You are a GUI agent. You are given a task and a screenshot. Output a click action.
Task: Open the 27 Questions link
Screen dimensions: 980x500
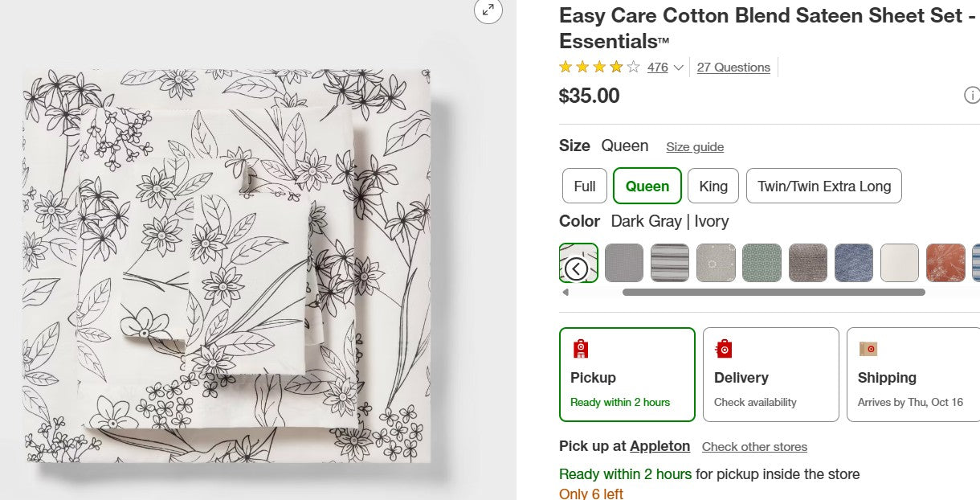tap(733, 68)
